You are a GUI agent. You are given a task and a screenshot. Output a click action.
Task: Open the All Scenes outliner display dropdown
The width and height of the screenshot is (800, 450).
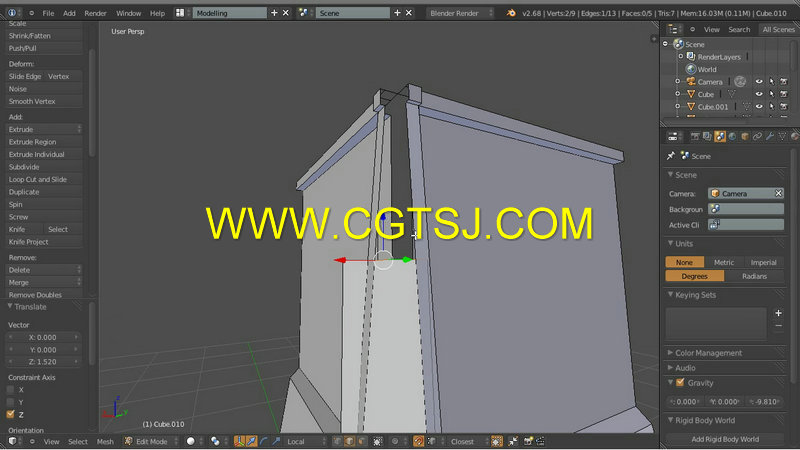pos(778,30)
